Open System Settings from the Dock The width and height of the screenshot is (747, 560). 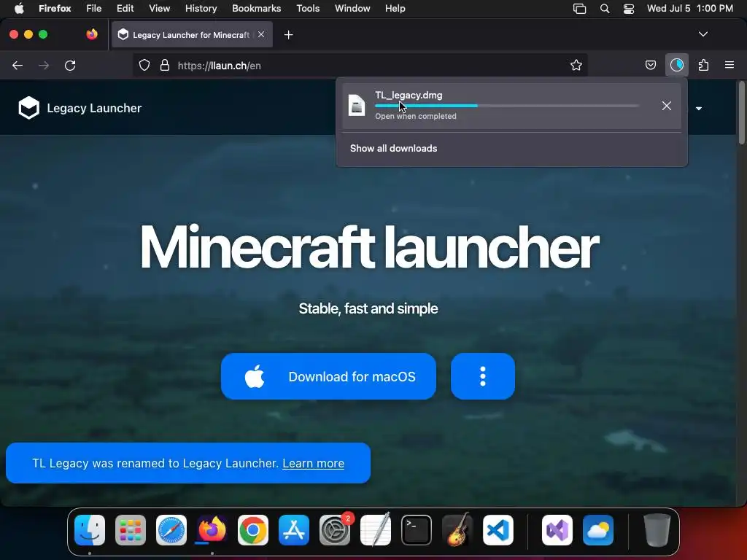point(335,530)
